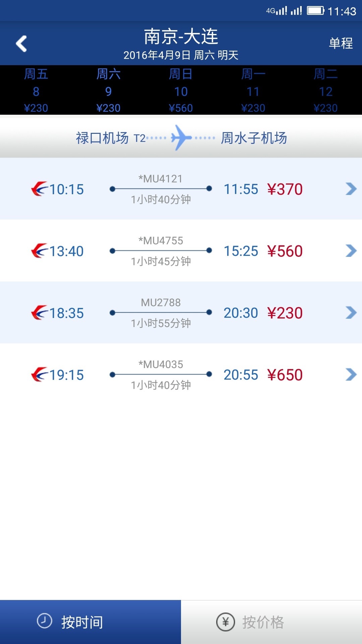Tap the yen circle icon

point(225,622)
